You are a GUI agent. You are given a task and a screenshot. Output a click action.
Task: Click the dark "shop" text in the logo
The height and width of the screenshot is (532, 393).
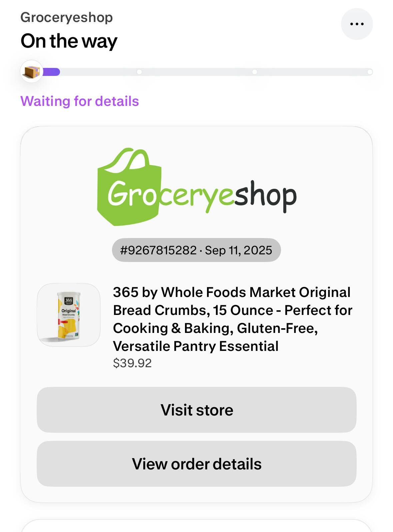[x=265, y=196]
